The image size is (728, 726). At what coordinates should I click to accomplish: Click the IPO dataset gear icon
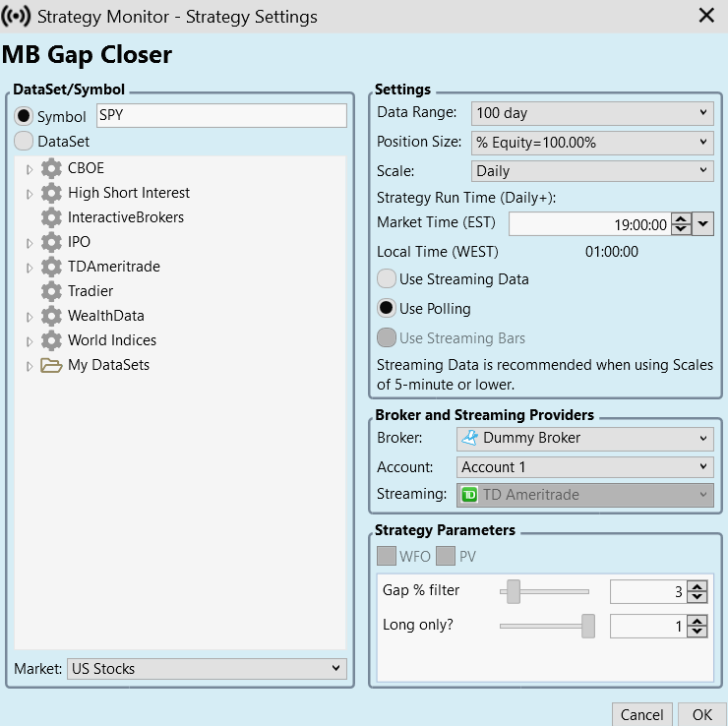coord(51,242)
